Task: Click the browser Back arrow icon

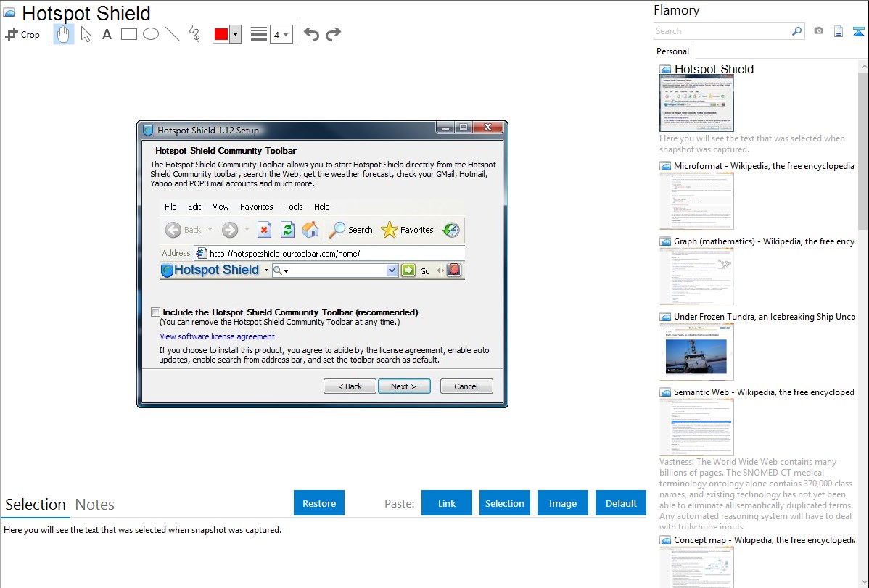Action: 173,230
